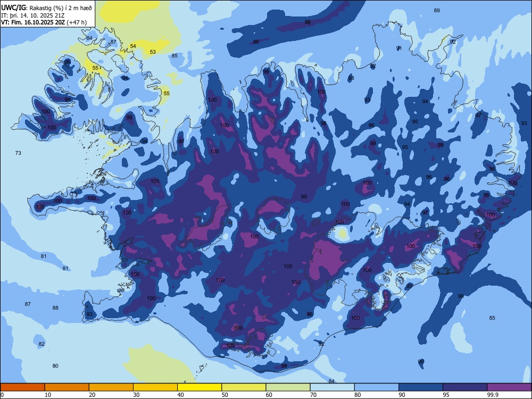Select the orange 10–20 legend color block
The height and width of the screenshot is (399, 532).
[67, 387]
